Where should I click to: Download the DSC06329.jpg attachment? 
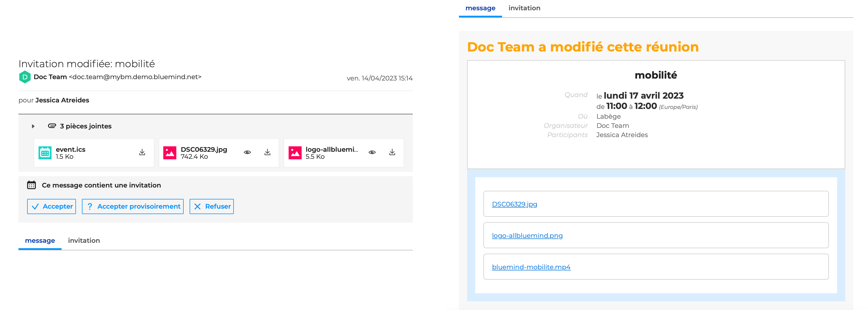pyautogui.click(x=267, y=153)
